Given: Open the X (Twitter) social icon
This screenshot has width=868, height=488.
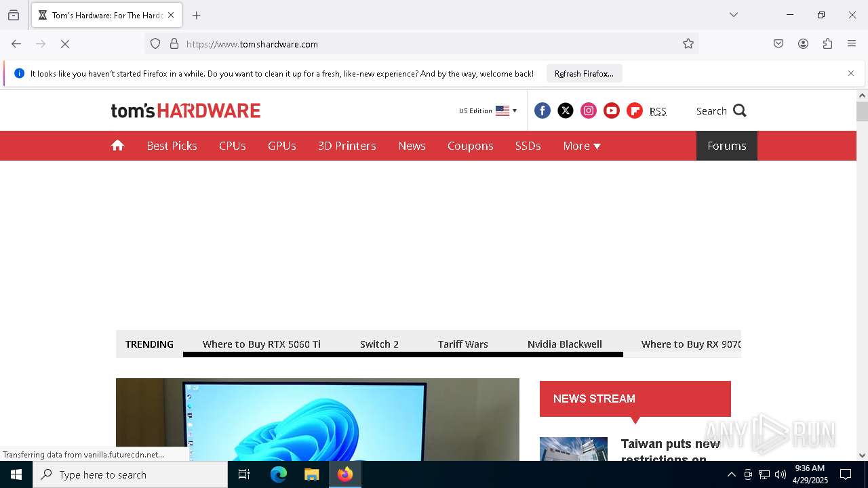Looking at the screenshot, I should tap(566, 110).
